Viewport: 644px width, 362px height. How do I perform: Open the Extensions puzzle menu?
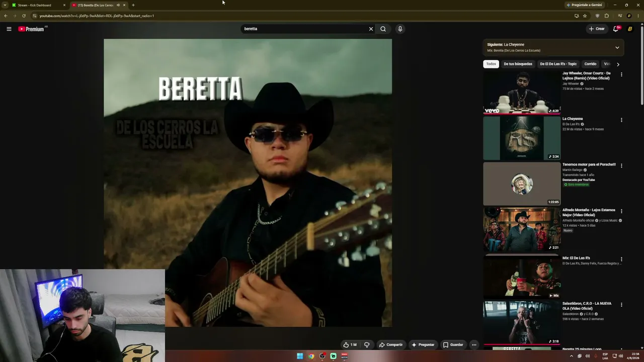tap(607, 16)
